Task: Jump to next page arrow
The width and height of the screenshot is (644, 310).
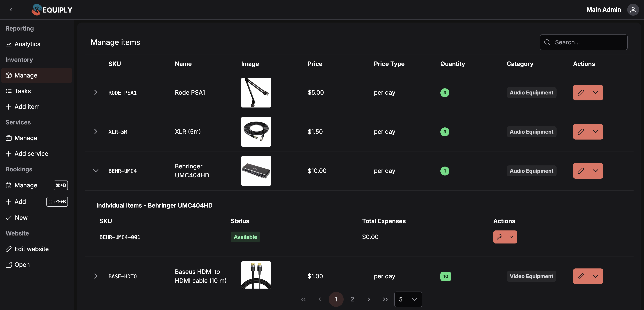Action: point(369,299)
